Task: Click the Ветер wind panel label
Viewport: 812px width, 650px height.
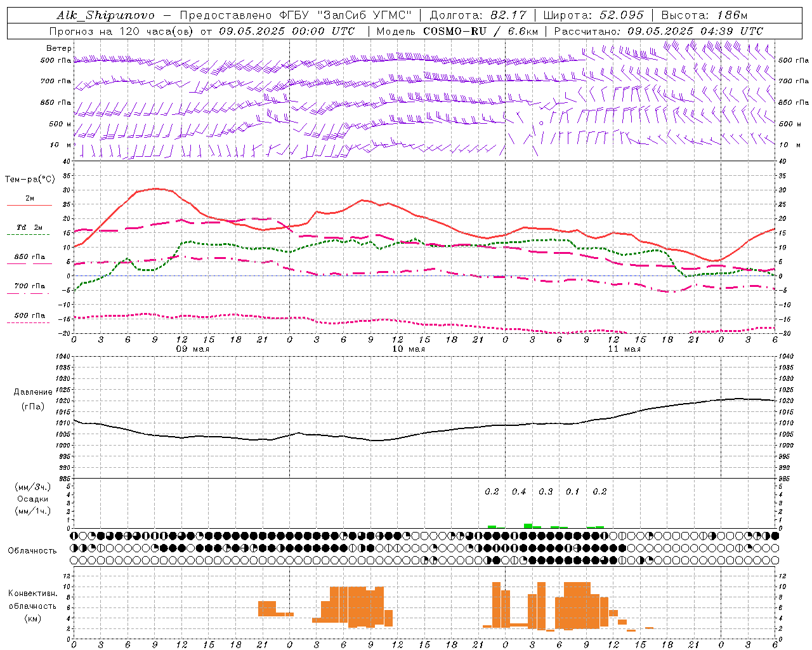Action: (59, 48)
